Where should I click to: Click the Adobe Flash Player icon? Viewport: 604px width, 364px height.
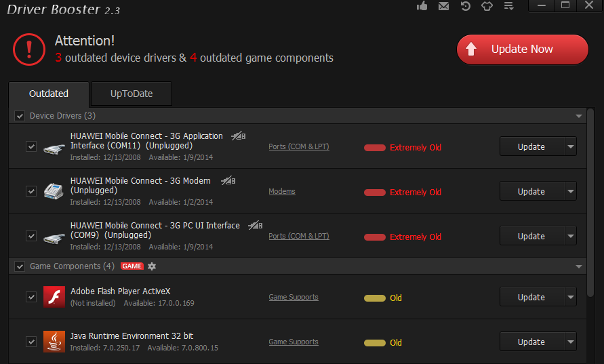click(54, 297)
